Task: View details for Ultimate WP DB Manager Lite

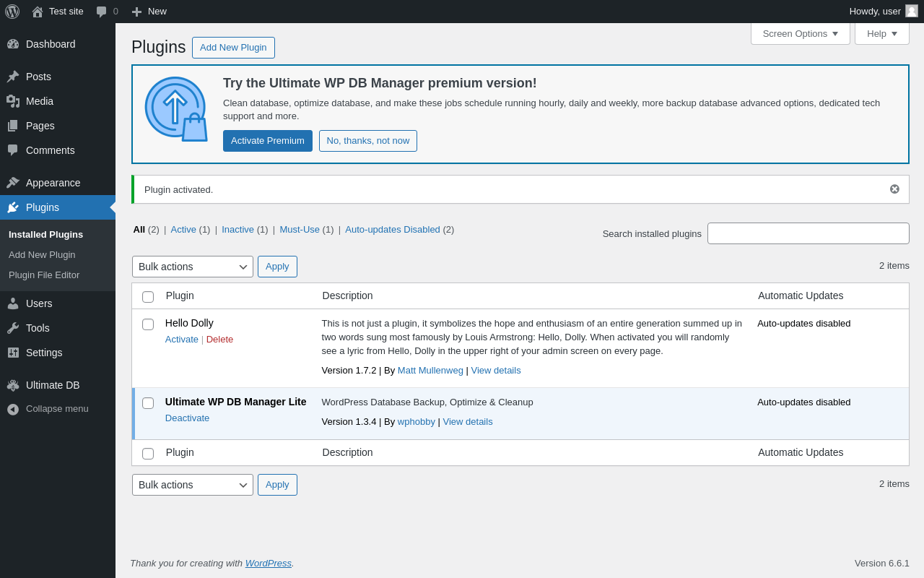Action: click(468, 422)
